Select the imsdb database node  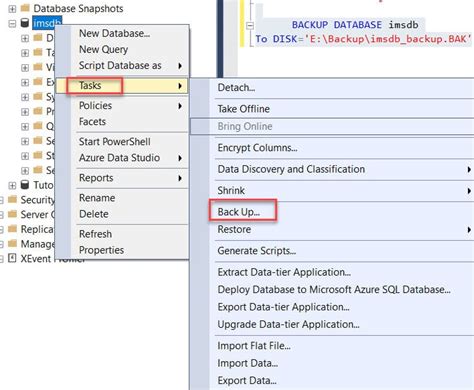[x=47, y=23]
